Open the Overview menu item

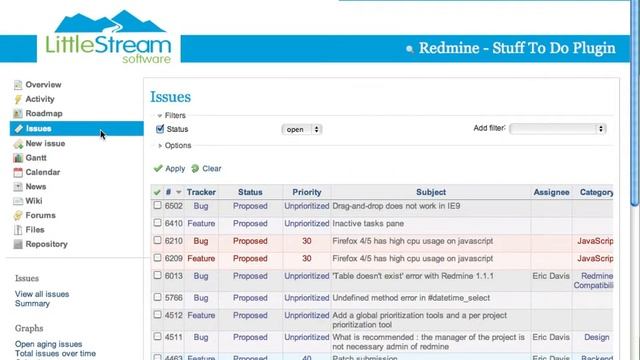(43, 85)
